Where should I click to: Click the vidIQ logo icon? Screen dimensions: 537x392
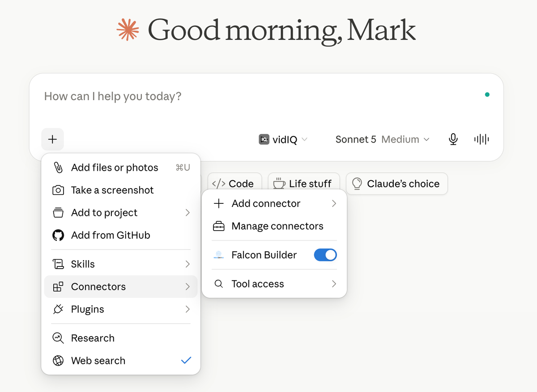pos(264,139)
